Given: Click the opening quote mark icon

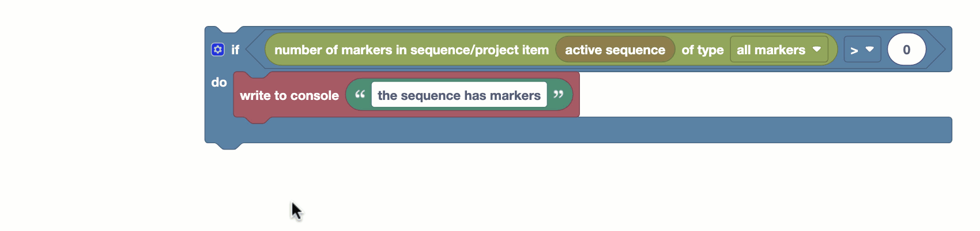Looking at the screenshot, I should coord(360,94).
